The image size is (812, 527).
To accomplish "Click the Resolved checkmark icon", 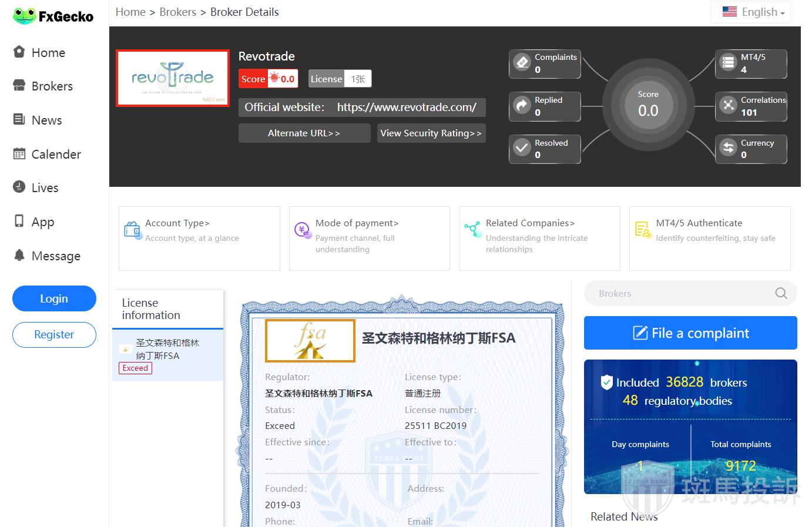I will tap(522, 148).
